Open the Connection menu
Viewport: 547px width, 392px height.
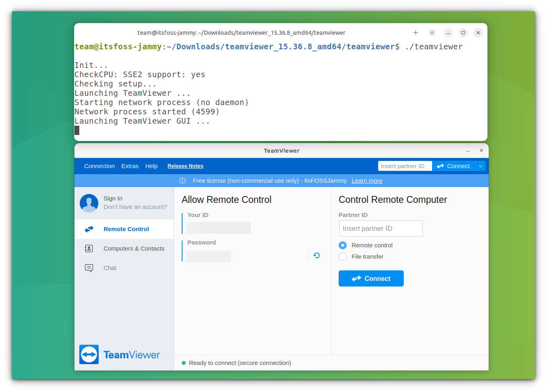(100, 166)
